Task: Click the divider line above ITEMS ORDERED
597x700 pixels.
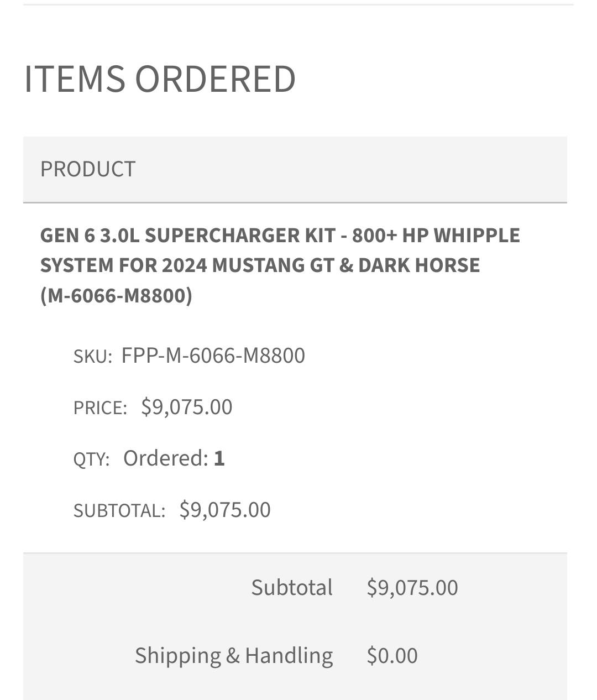Action: pos(298,5)
